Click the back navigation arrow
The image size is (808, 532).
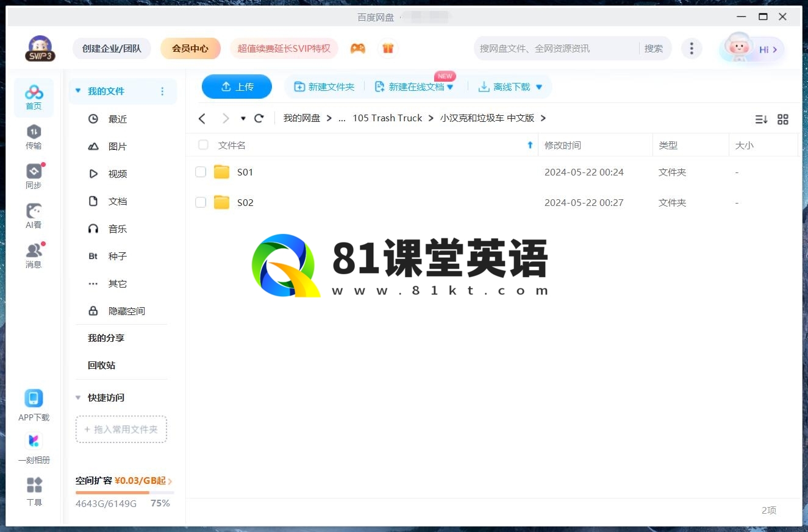click(x=202, y=118)
